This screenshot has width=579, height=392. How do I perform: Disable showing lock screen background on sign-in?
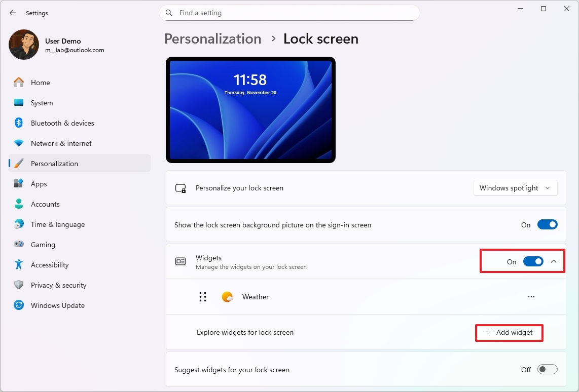(548, 224)
